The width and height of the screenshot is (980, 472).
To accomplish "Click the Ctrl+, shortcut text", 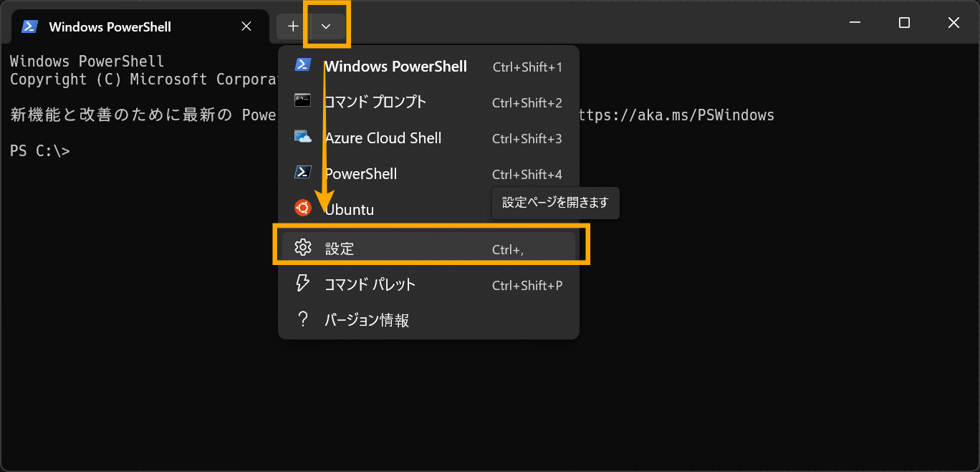I will [508, 250].
